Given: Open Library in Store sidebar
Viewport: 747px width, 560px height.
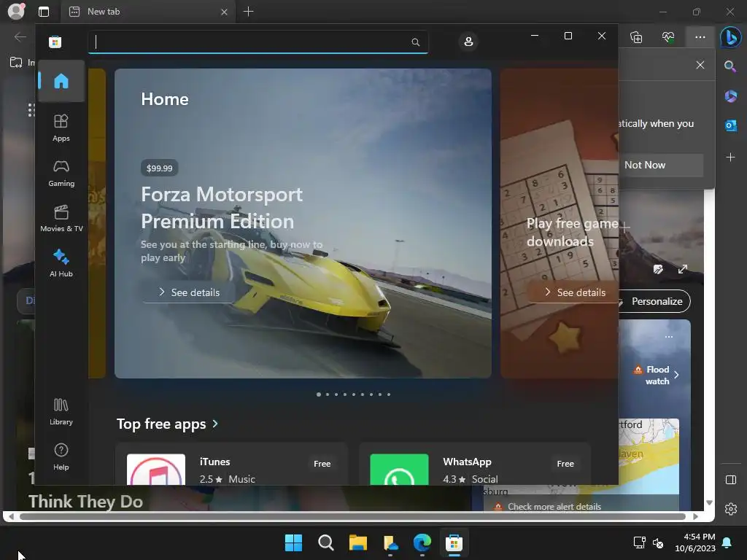Looking at the screenshot, I should pyautogui.click(x=61, y=412).
